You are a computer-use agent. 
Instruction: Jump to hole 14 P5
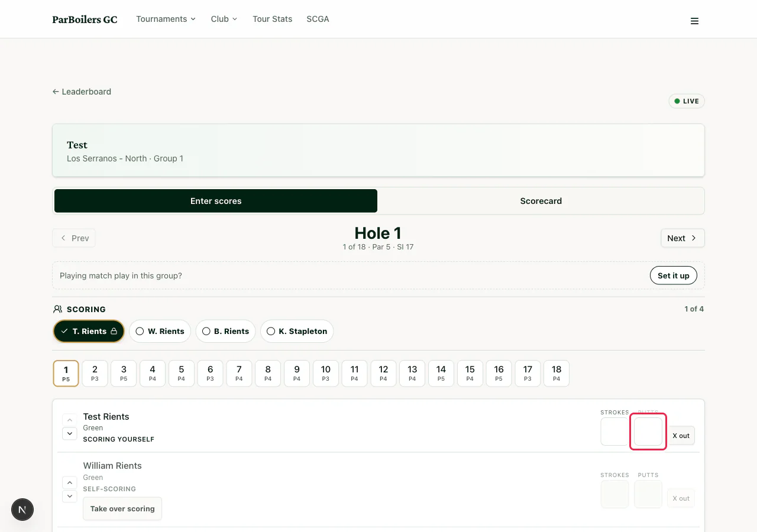(441, 374)
